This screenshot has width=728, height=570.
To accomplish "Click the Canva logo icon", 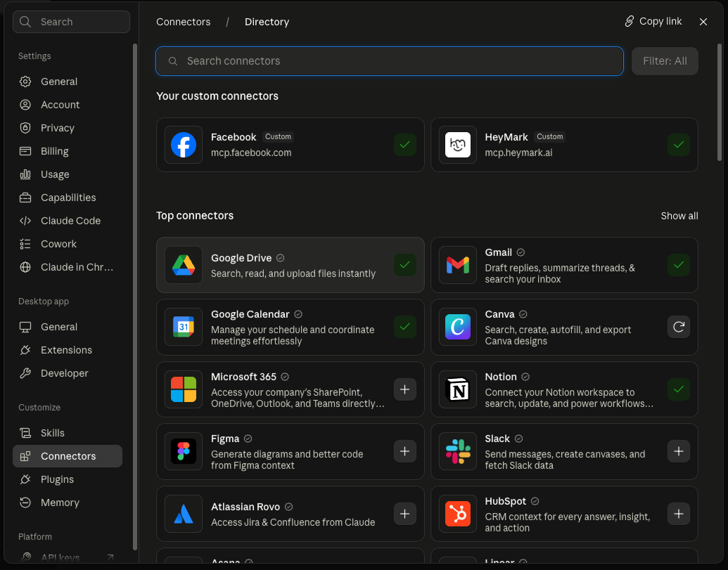I will (457, 327).
